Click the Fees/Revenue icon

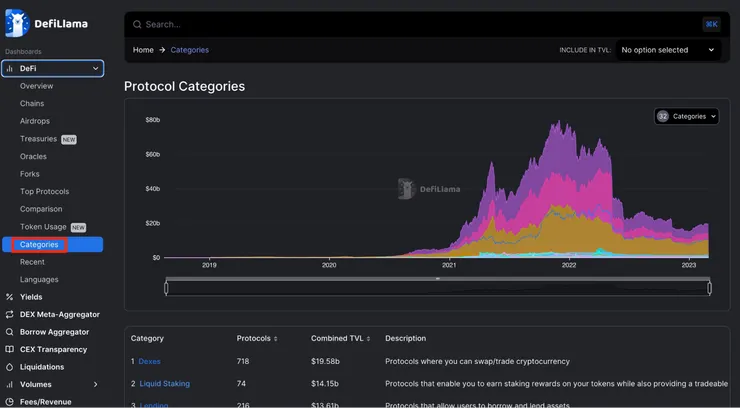pyautogui.click(x=9, y=402)
